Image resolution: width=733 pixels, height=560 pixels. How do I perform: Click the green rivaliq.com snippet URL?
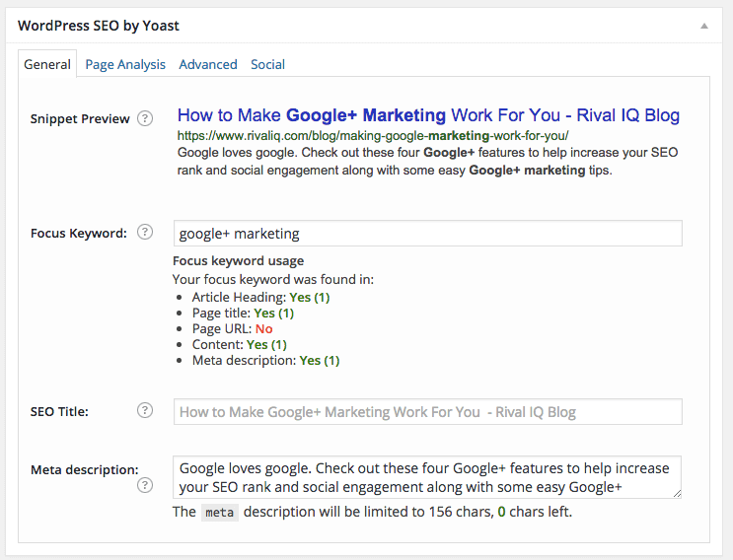(373, 136)
